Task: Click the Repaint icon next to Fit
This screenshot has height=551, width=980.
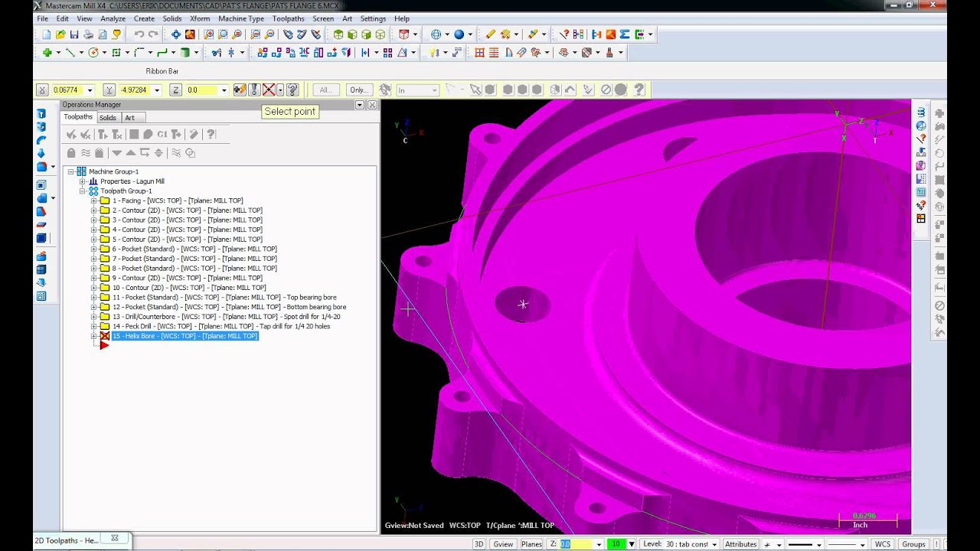Action: [x=190, y=34]
